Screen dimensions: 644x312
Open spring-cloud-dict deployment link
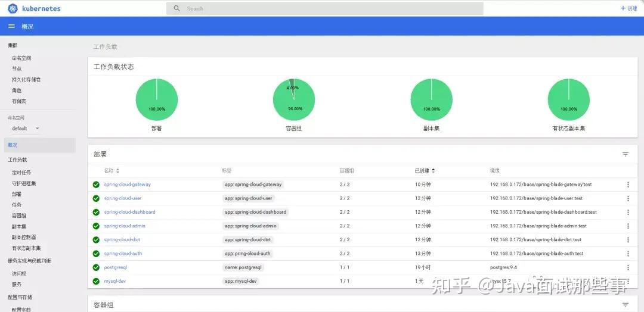tap(122, 240)
